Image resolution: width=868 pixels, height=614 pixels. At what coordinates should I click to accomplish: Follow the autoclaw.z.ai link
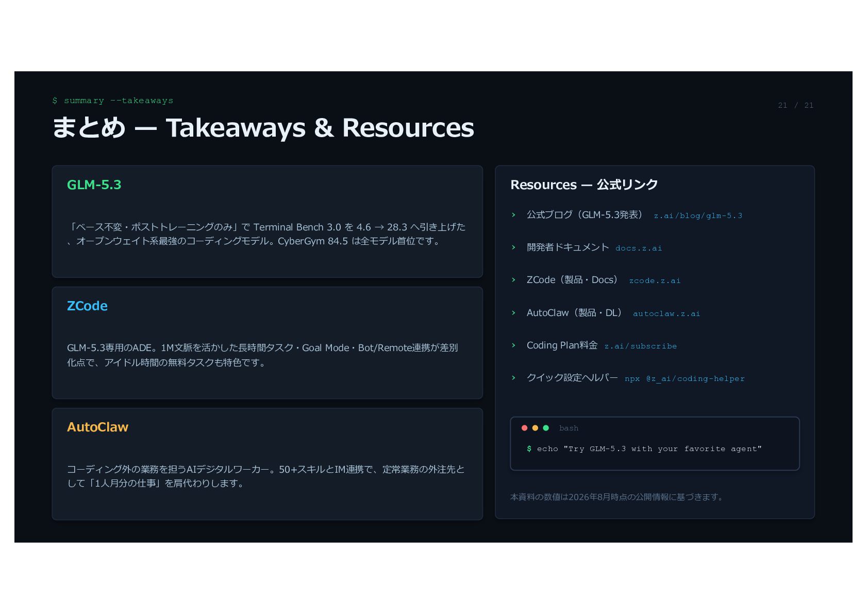click(666, 313)
